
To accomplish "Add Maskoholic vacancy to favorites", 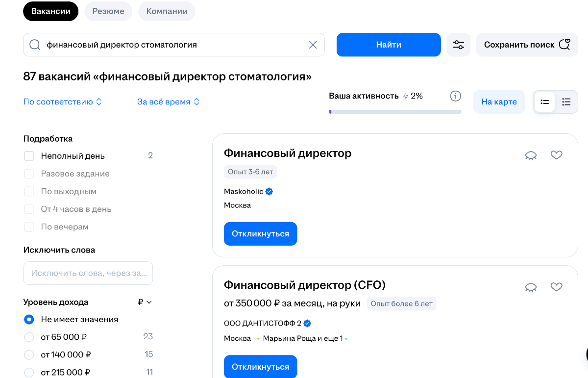I will [556, 155].
